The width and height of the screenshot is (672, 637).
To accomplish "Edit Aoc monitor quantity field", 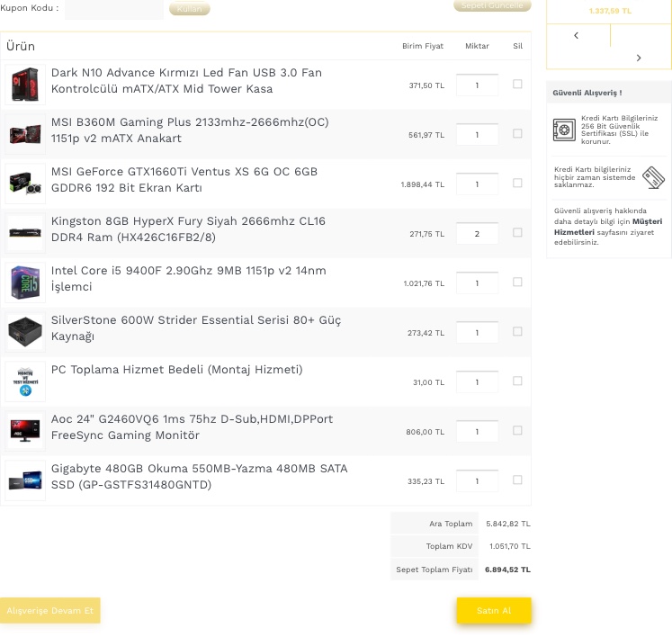I will click(x=477, y=431).
